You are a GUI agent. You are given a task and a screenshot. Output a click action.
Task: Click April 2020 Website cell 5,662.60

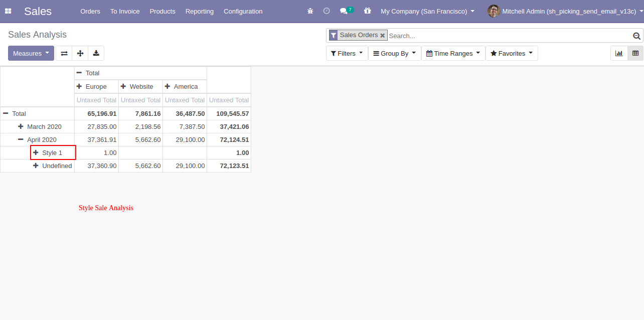140,139
